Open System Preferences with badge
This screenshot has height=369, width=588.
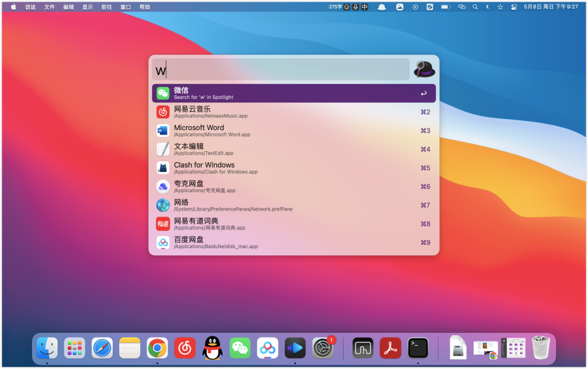click(x=323, y=348)
